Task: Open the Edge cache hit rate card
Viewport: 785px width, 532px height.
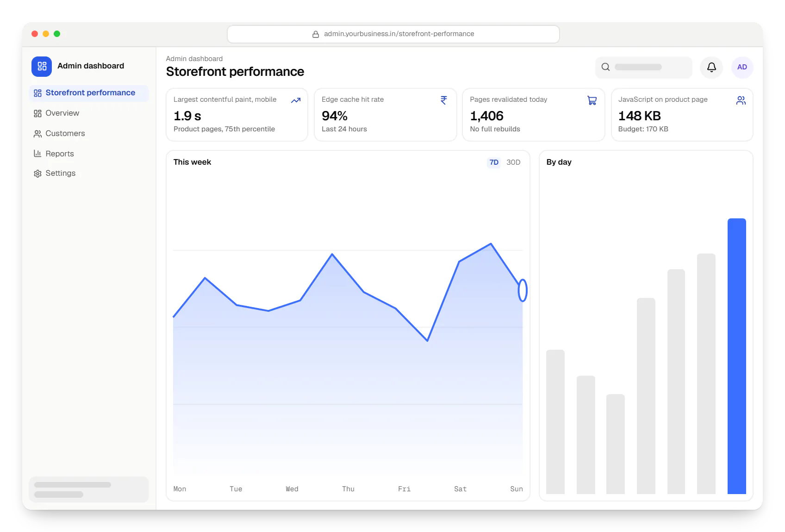Action: click(x=385, y=115)
